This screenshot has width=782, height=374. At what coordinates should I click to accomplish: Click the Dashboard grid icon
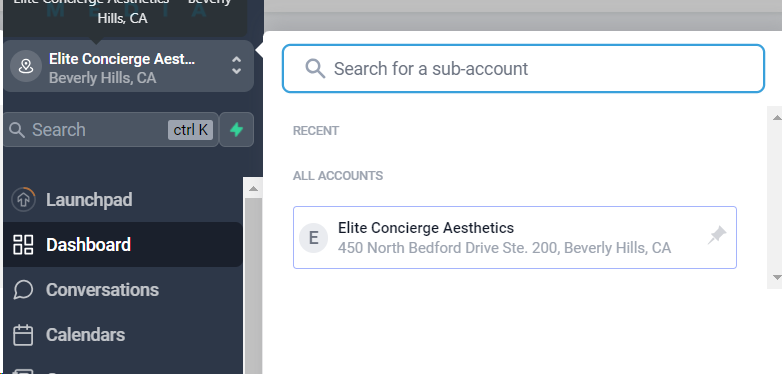[x=23, y=245]
